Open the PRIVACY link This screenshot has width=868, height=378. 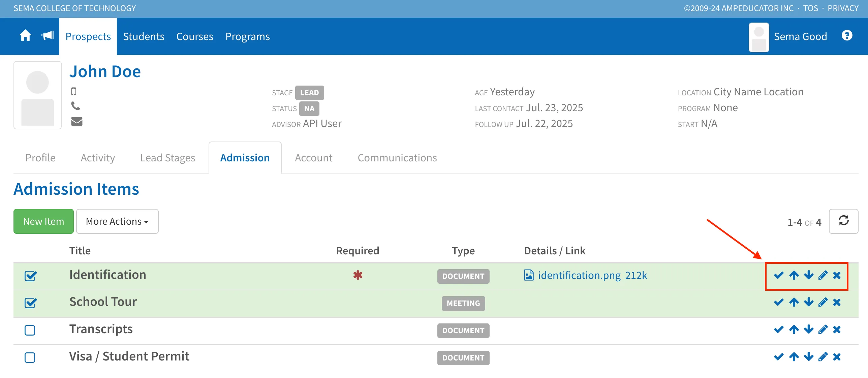[843, 8]
